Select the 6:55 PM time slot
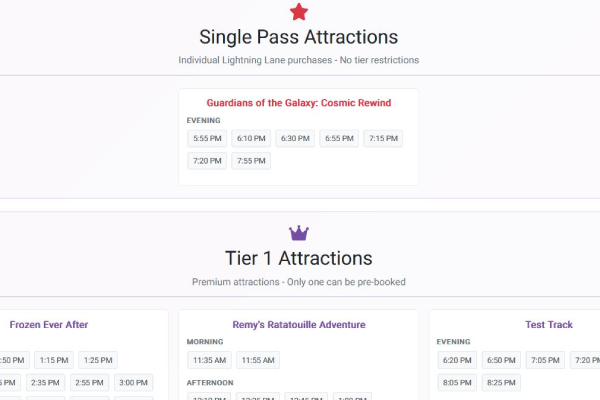 pos(339,139)
